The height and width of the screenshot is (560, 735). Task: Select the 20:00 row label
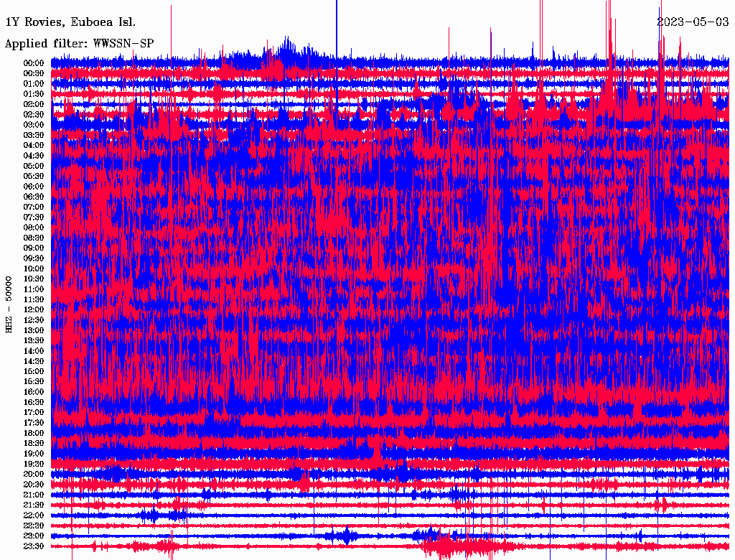tap(34, 474)
